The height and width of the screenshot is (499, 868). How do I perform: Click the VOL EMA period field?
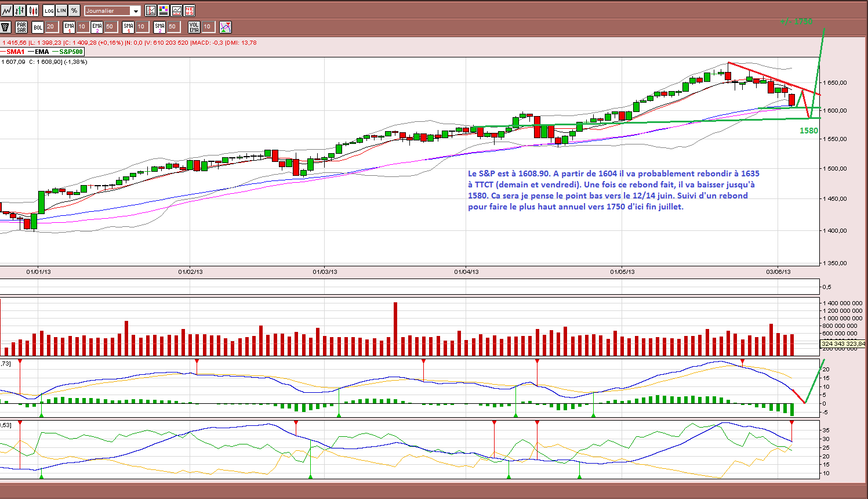tap(208, 27)
